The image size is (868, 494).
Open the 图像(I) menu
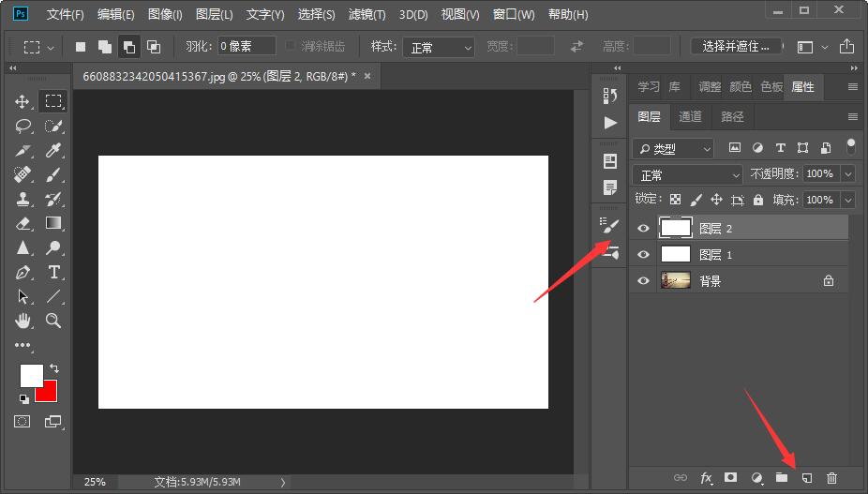click(165, 14)
